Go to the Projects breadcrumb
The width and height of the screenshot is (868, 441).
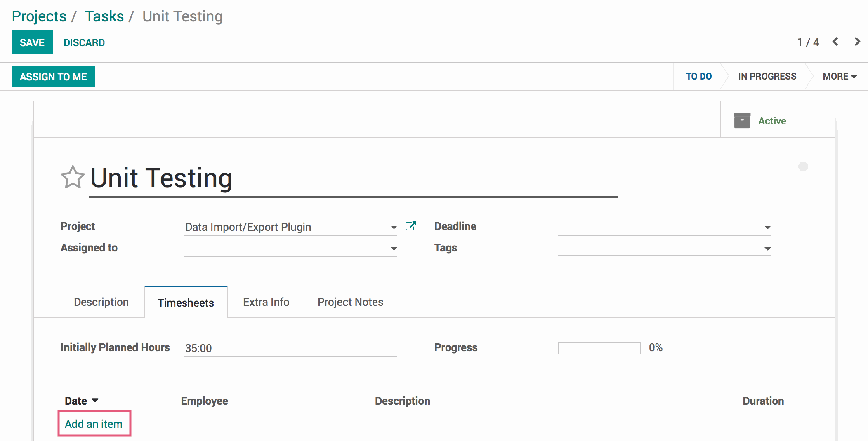39,16
